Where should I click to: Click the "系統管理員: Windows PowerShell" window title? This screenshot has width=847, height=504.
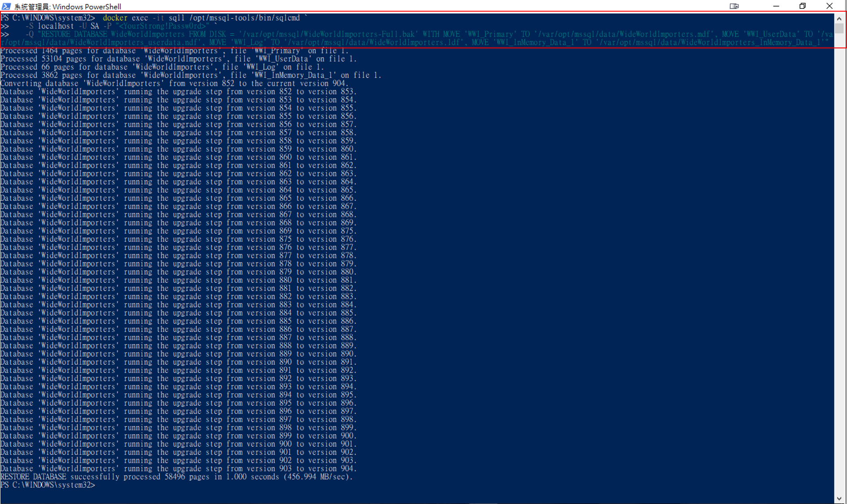(67, 7)
